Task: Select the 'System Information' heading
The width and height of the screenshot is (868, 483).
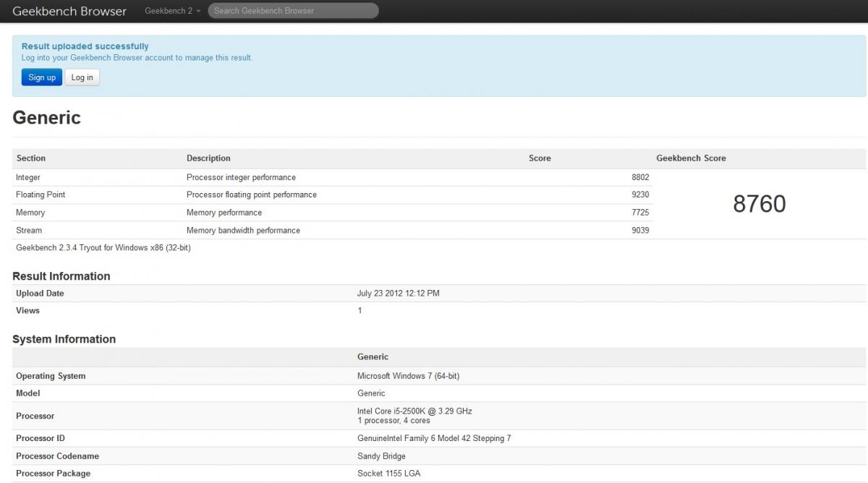Action: pyautogui.click(x=64, y=339)
